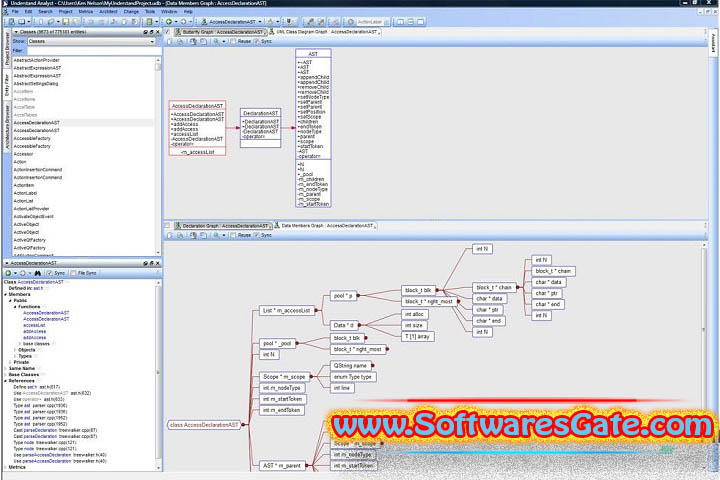Collapse the References tree node

click(x=6, y=381)
